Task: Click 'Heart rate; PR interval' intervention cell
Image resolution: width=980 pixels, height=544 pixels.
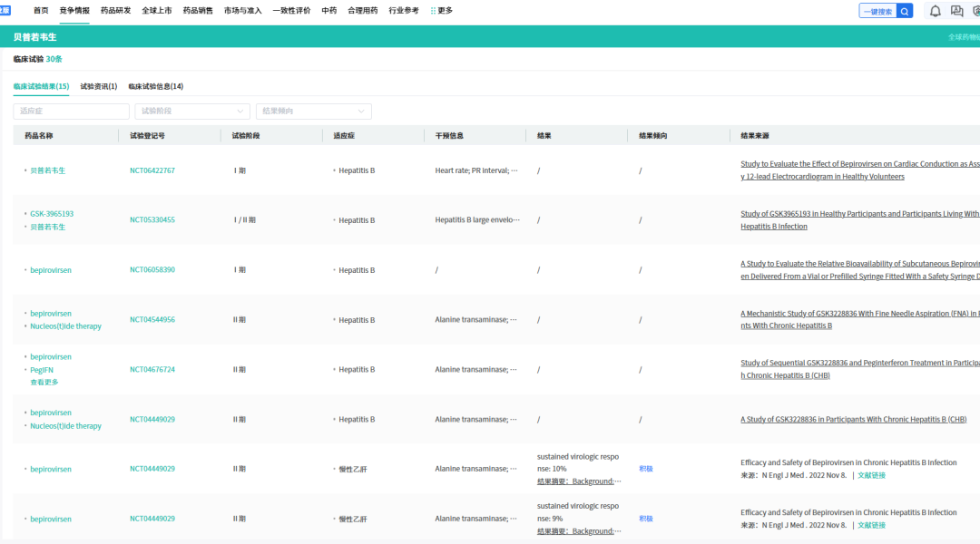Action: click(x=476, y=170)
